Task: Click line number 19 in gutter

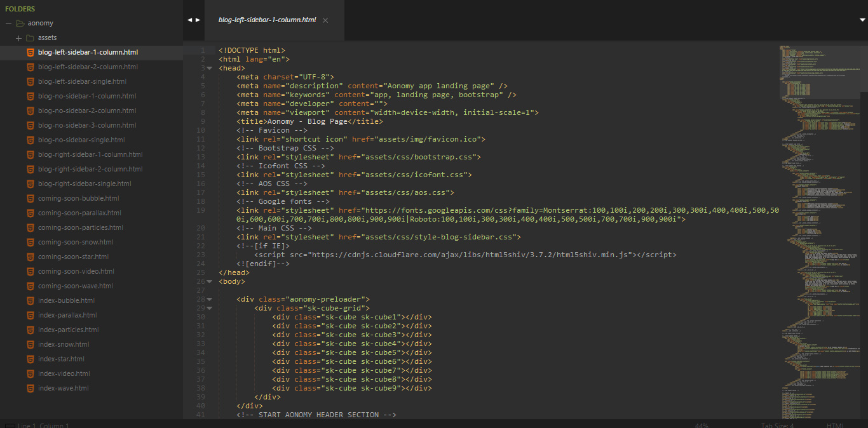Action: coord(201,210)
